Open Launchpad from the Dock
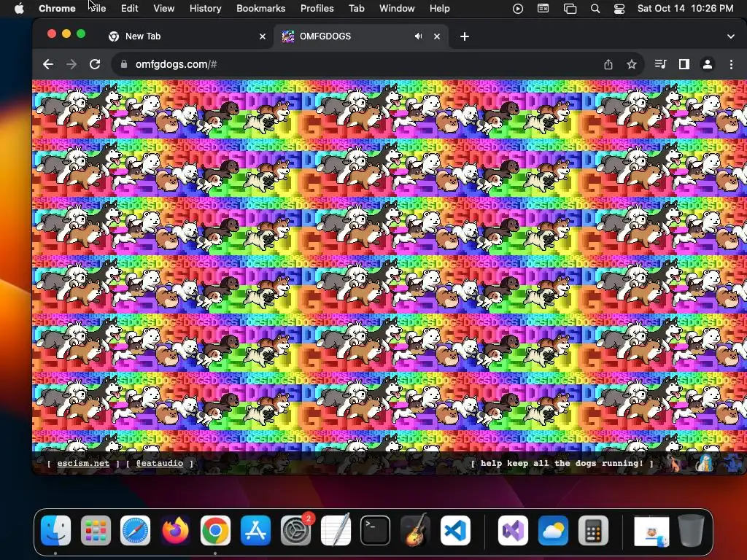Viewport: 747px width, 560px height. pos(96,530)
